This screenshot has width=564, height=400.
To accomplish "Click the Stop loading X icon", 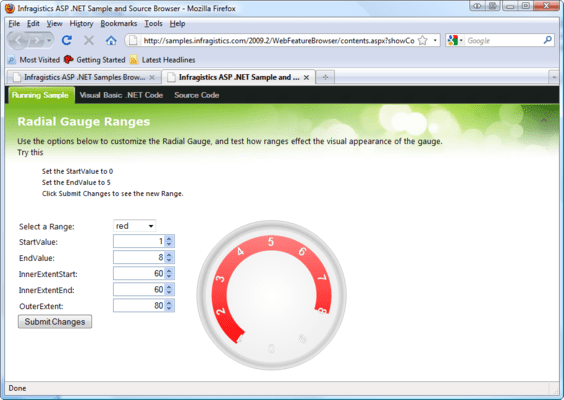I will click(89, 40).
